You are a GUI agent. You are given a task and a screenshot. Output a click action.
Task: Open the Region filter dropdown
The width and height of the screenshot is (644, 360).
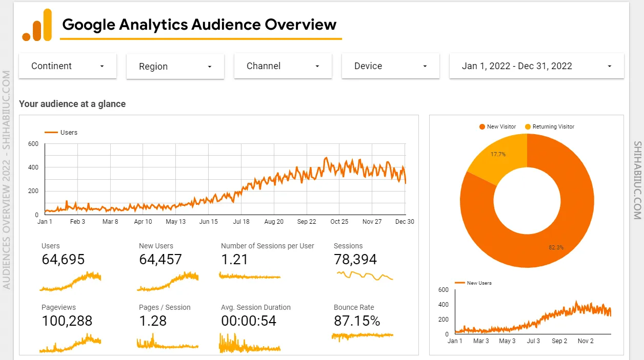pyautogui.click(x=175, y=67)
